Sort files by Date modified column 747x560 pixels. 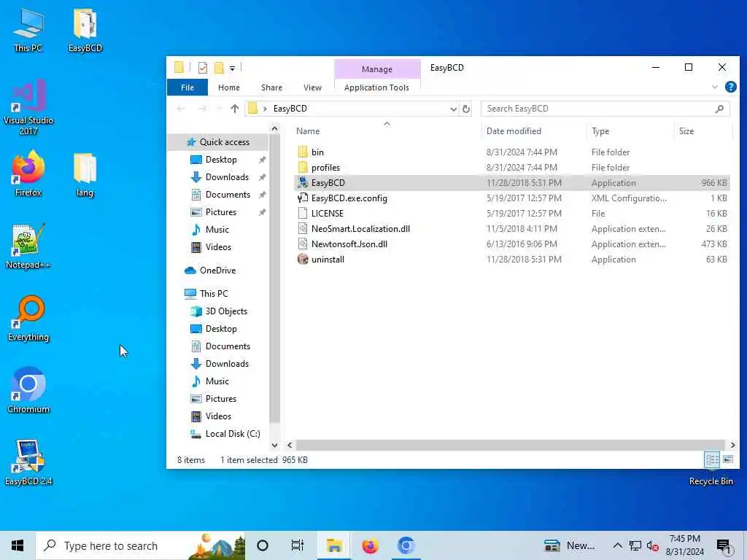pyautogui.click(x=533, y=131)
